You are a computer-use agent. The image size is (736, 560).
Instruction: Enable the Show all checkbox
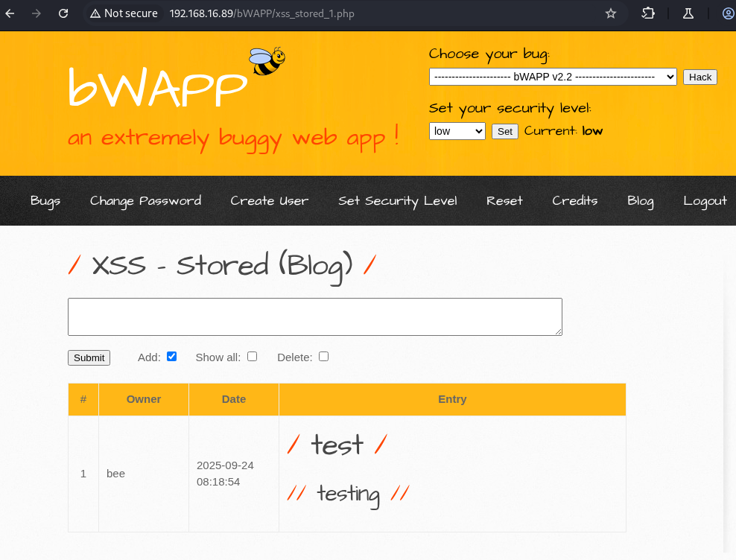[252, 356]
